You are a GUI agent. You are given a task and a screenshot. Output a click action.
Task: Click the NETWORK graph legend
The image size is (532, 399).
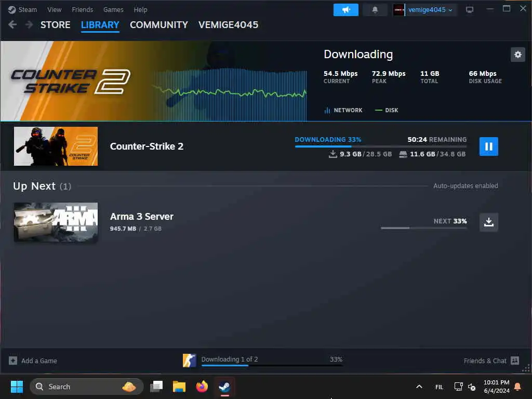(343, 110)
